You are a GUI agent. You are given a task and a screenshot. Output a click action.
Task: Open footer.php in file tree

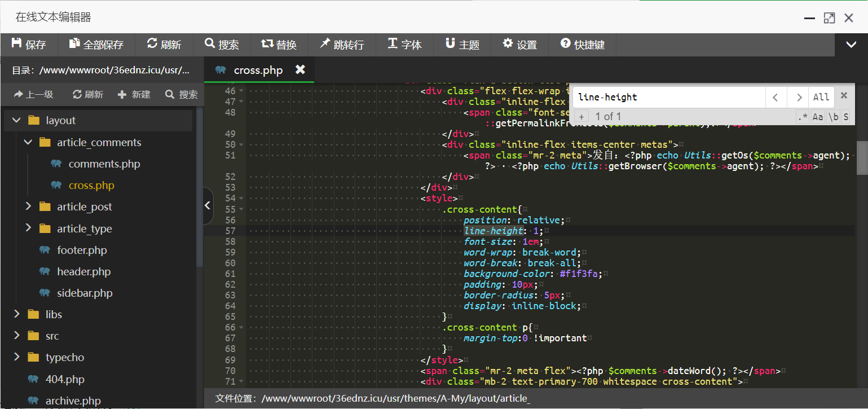click(82, 250)
